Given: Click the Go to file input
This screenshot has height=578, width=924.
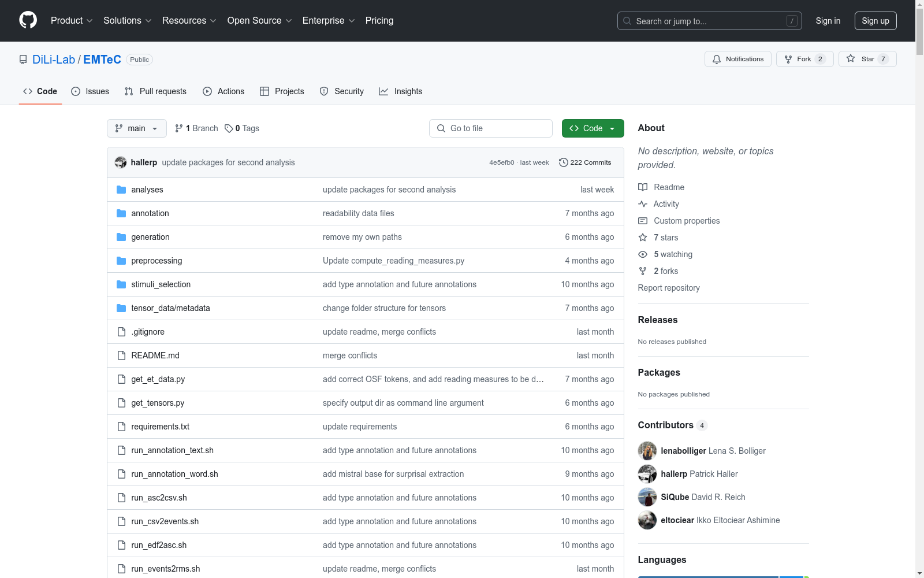Looking at the screenshot, I should (491, 128).
